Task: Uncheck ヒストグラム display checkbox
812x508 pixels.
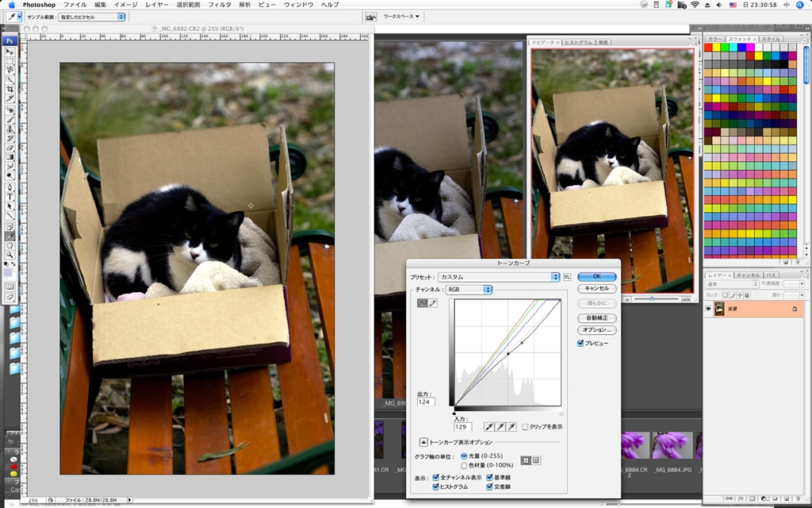Action: [x=435, y=487]
